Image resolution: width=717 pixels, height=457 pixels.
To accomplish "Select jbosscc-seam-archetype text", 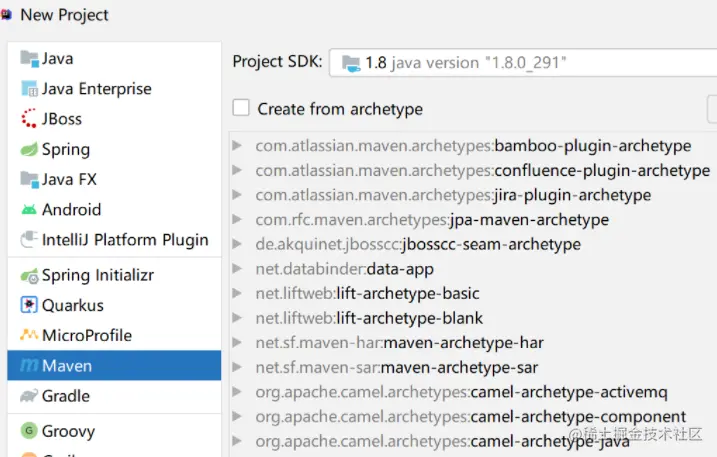I will [492, 244].
